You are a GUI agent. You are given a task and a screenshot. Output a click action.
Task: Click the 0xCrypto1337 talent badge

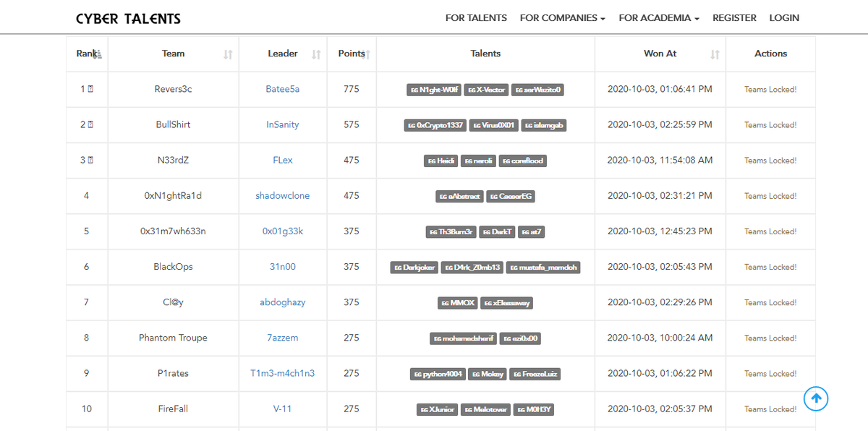(x=435, y=125)
